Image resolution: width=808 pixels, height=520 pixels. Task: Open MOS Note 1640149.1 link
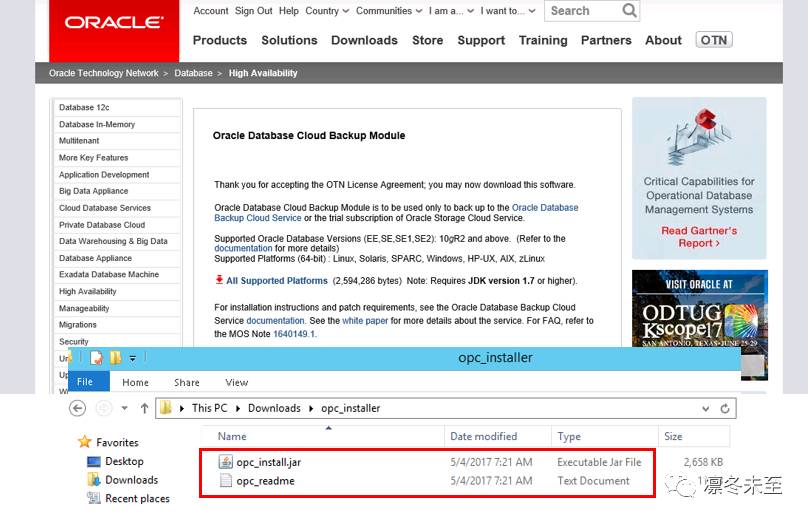pos(294,334)
